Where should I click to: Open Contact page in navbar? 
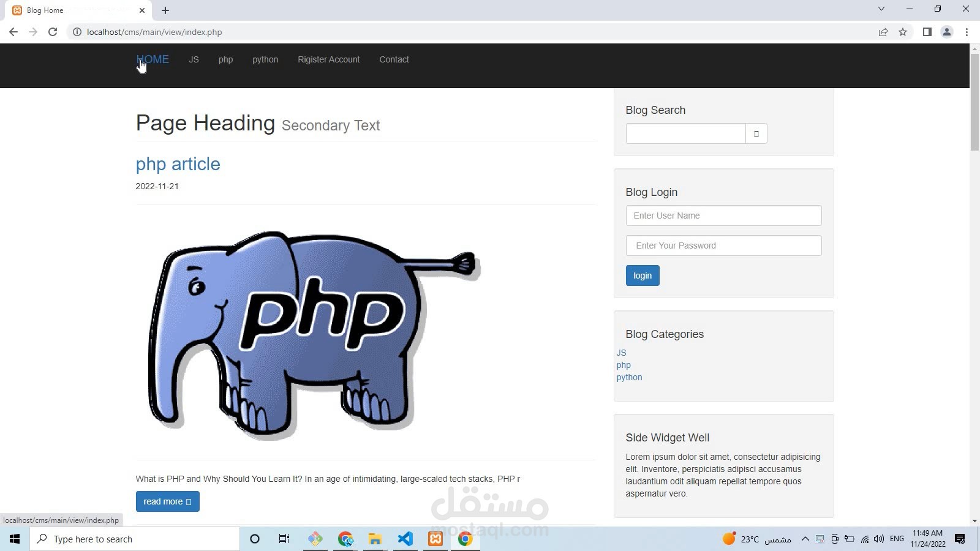394,59
